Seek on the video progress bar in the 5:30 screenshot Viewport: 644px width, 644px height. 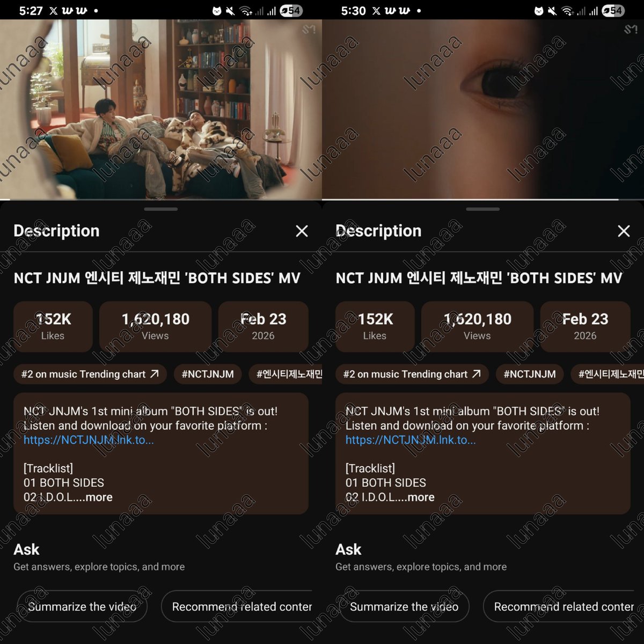[483, 200]
